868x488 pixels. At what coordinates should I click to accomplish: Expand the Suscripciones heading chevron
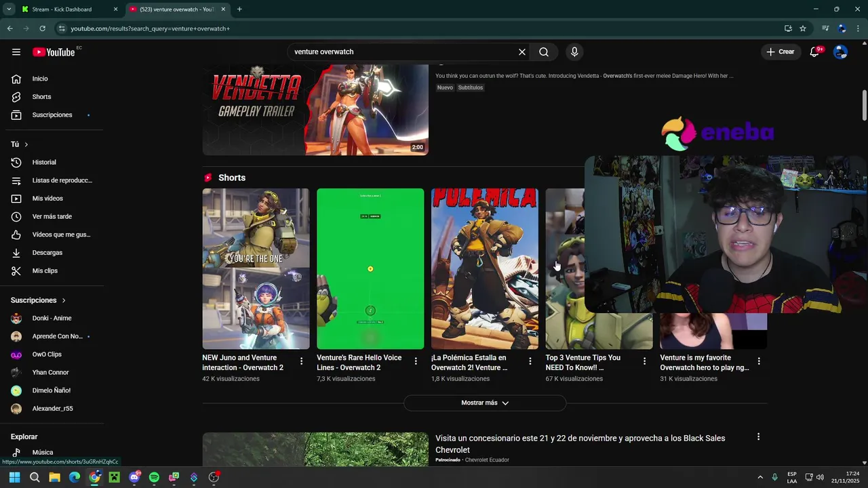(x=64, y=300)
